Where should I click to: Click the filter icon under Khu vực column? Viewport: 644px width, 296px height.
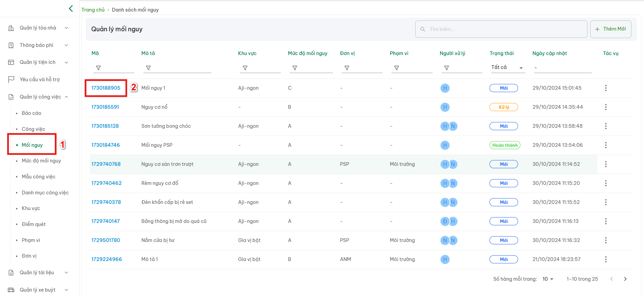245,68
